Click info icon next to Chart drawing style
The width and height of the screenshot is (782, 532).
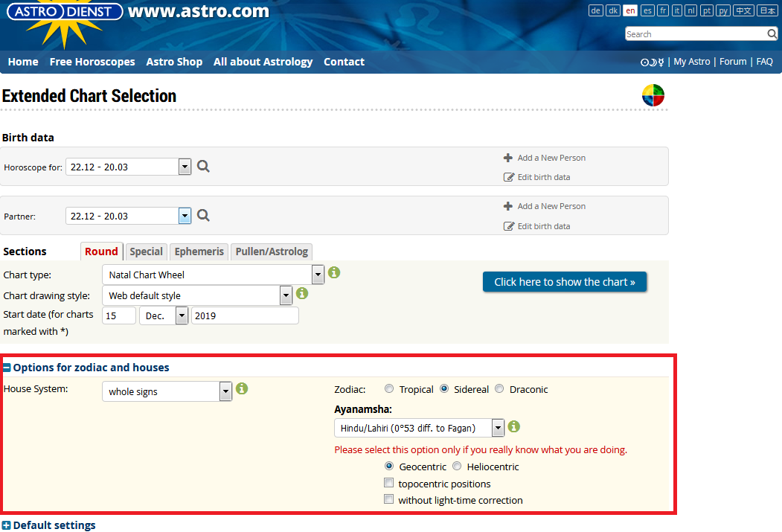coord(302,294)
